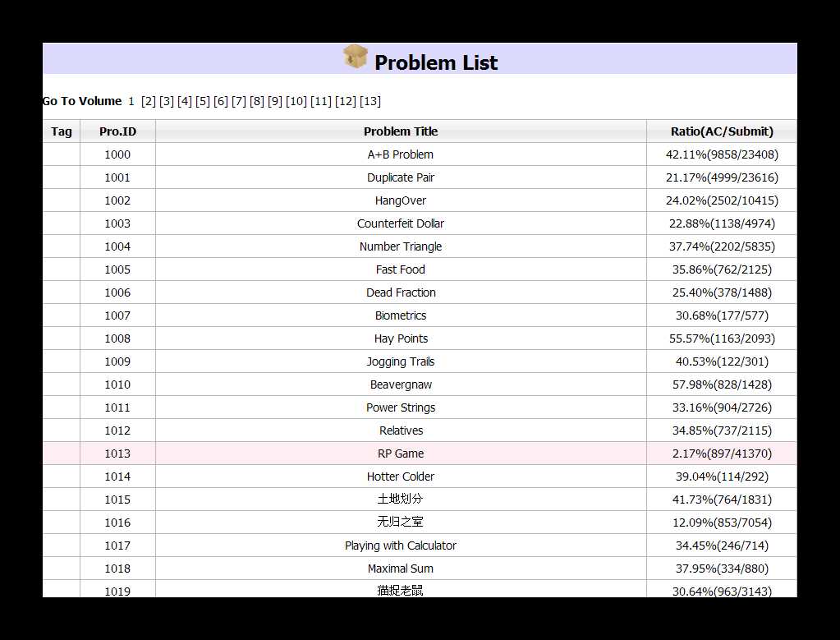Click ratio 42.11%(9858/23408)
Image resolution: width=840 pixels, height=640 pixels.
click(x=722, y=154)
